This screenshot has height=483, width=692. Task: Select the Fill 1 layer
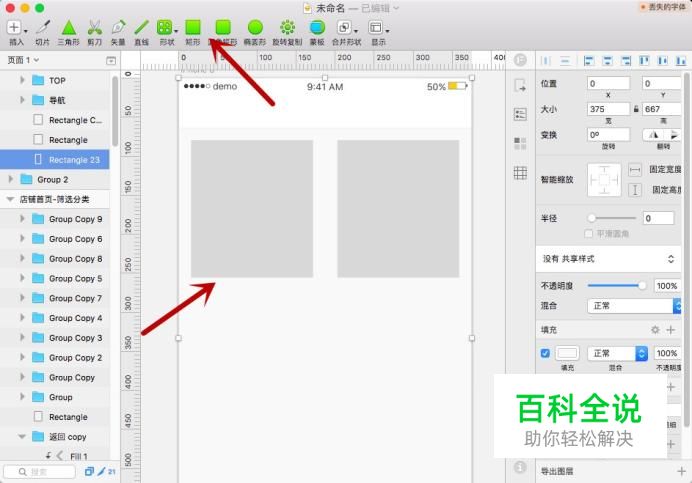[x=55, y=456]
